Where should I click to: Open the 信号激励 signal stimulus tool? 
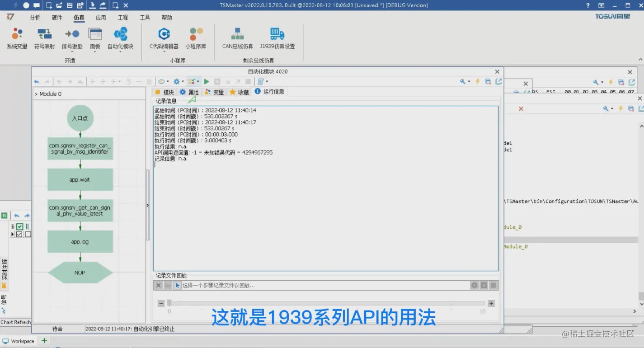coord(72,38)
